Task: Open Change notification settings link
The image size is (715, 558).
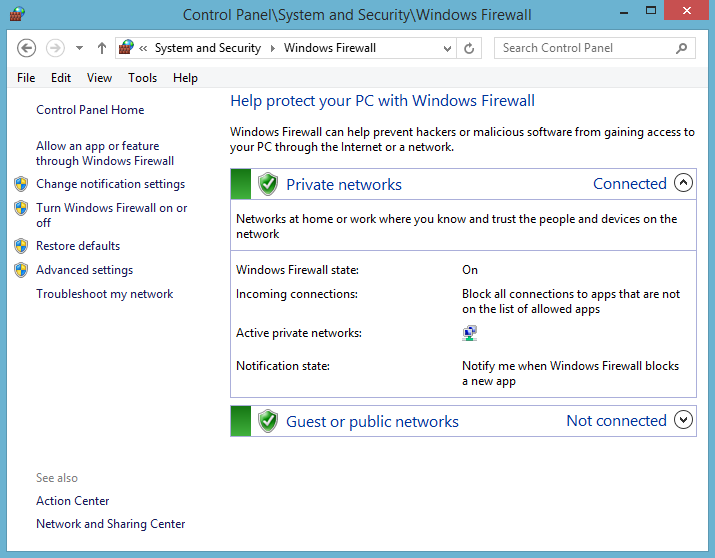Action: [x=110, y=184]
